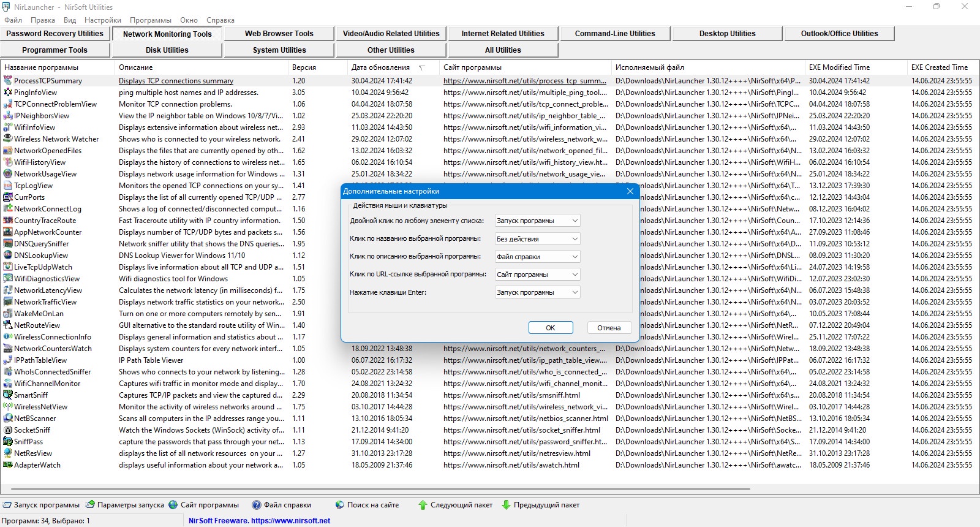Expand the Enter key action dropdown

[x=537, y=292]
